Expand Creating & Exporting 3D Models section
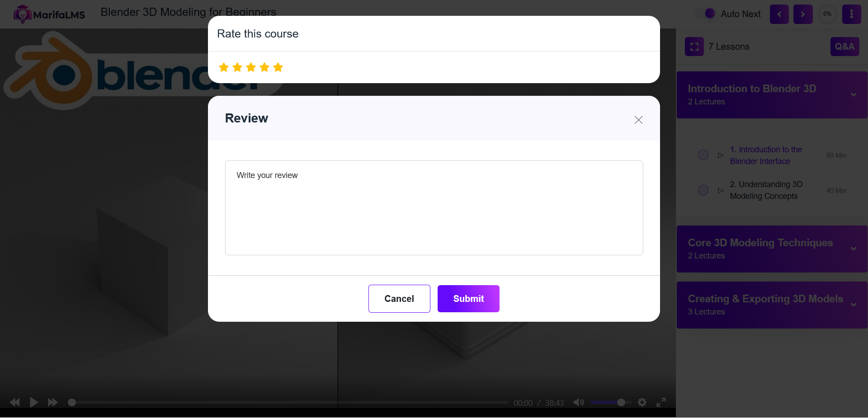This screenshot has width=868, height=418. [854, 305]
